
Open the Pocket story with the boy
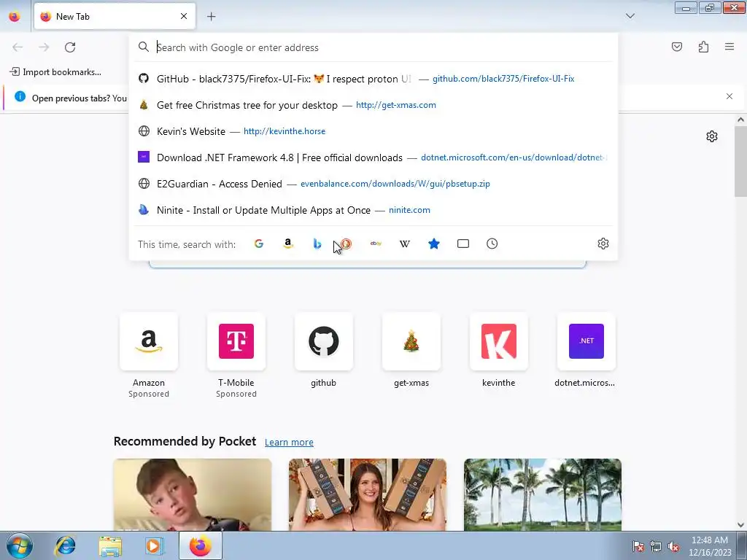tap(193, 495)
